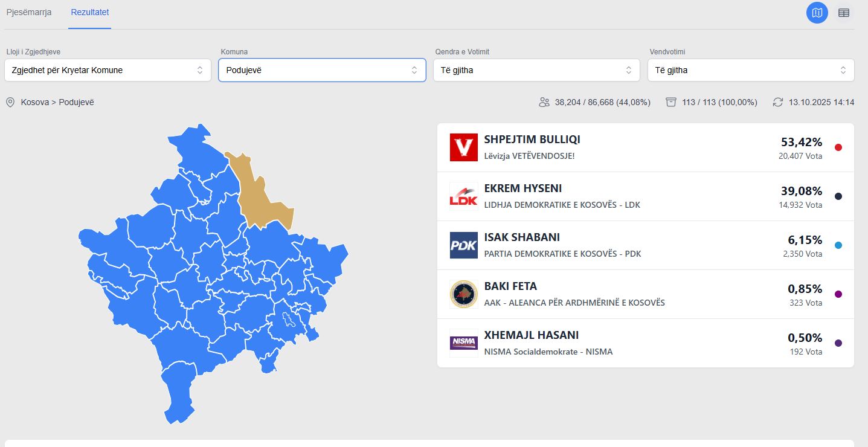The width and height of the screenshot is (868, 447).
Task: Switch to table view icon
Action: point(844,13)
